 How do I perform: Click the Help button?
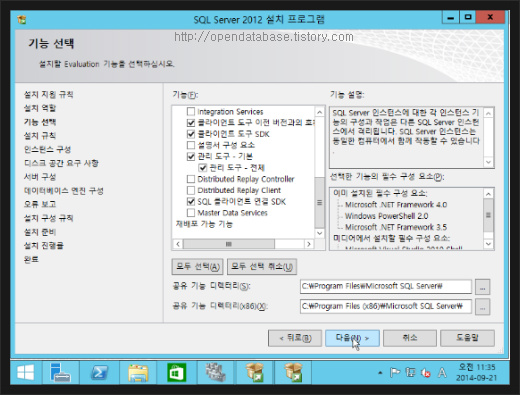pyautogui.click(x=467, y=338)
